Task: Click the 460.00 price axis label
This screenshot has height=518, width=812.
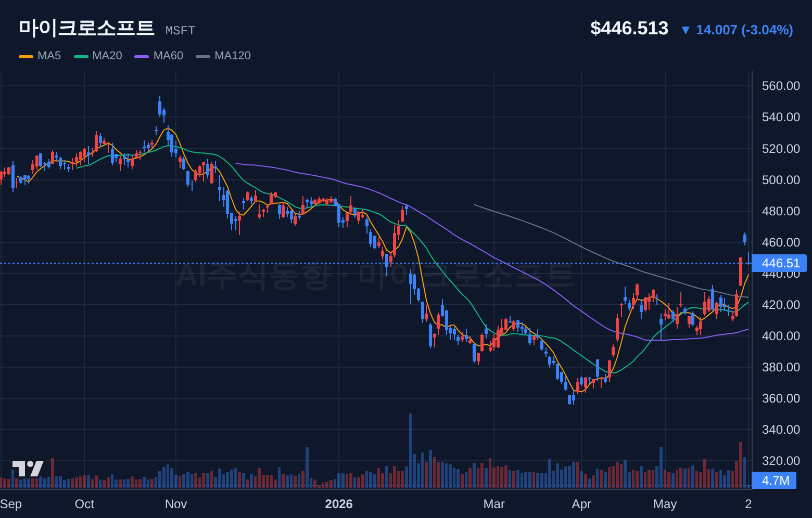Action: 781,242
